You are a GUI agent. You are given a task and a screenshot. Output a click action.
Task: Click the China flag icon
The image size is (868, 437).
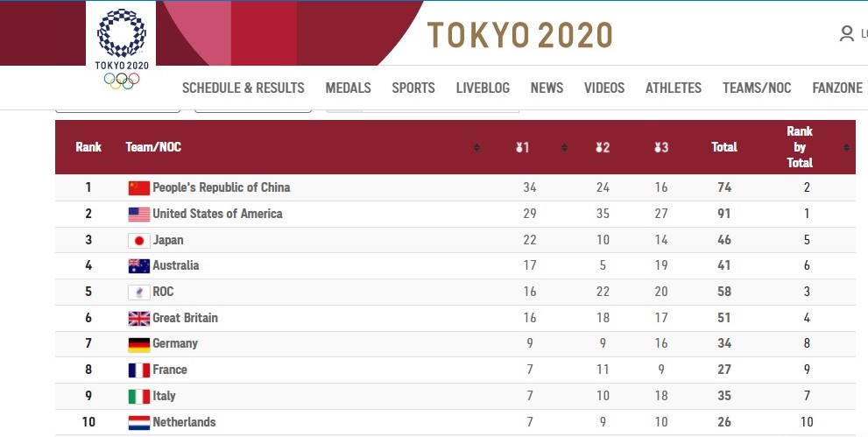139,188
